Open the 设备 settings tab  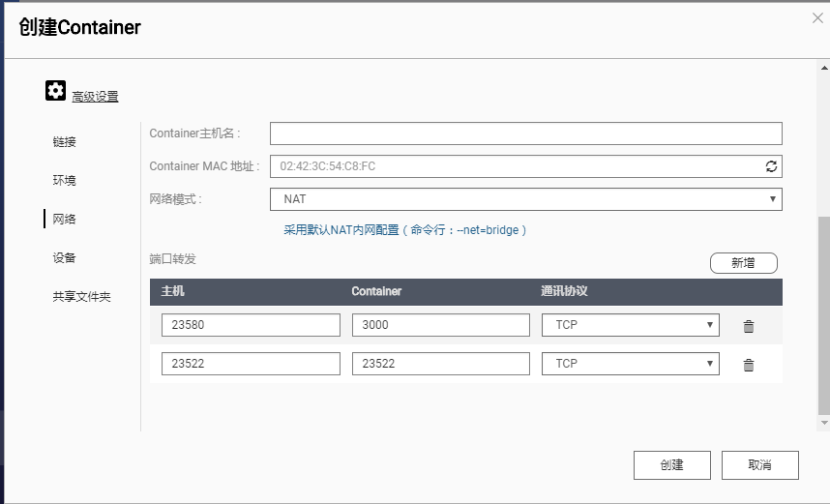tap(65, 258)
